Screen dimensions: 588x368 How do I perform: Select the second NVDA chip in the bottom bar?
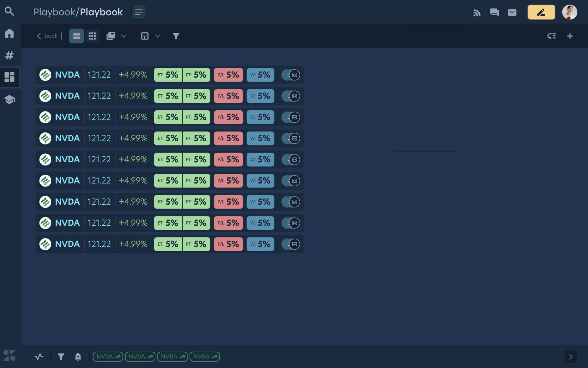pos(140,357)
